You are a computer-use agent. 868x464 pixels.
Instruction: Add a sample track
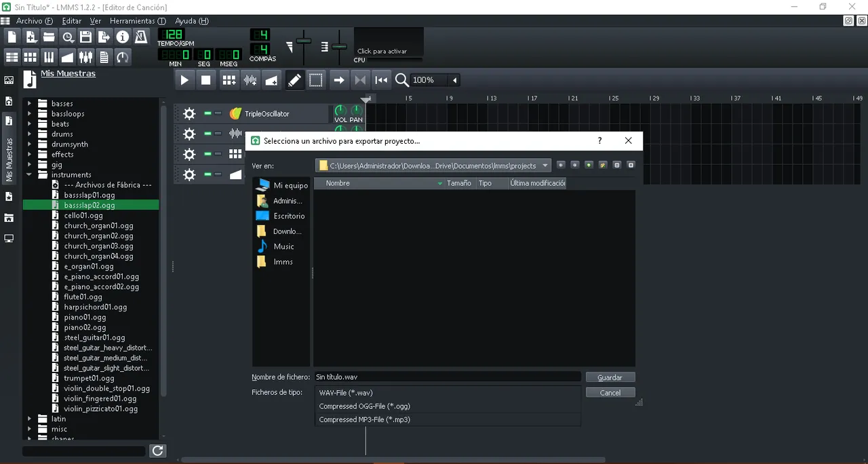[x=250, y=80]
